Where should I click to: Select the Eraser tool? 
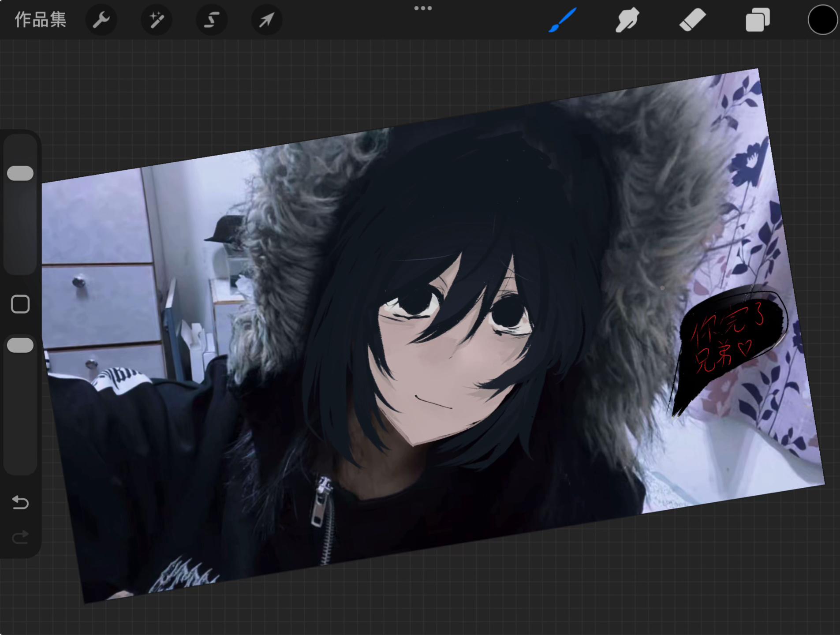point(692,20)
